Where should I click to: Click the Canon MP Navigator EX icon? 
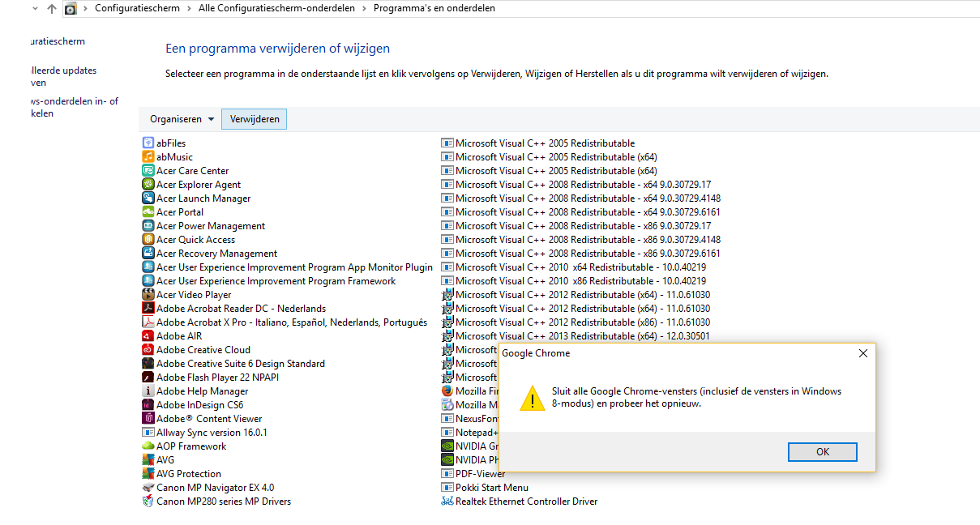(x=148, y=488)
